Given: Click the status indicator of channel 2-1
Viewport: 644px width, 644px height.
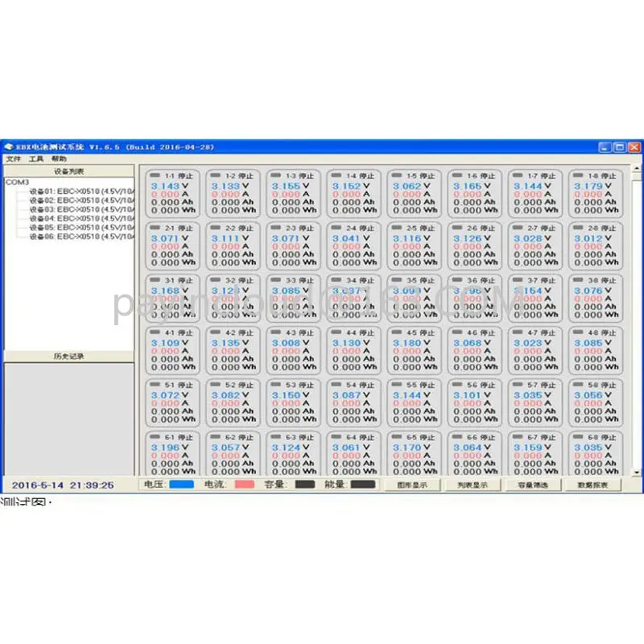Looking at the screenshot, I should click(x=155, y=228).
